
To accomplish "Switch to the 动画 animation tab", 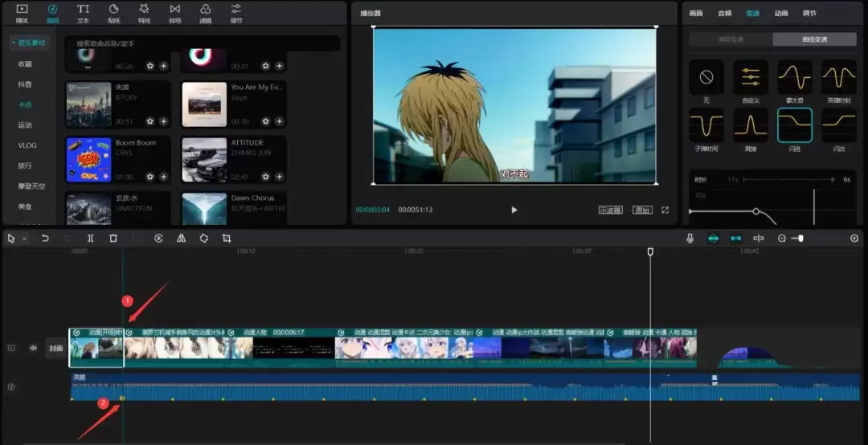I will [x=781, y=13].
